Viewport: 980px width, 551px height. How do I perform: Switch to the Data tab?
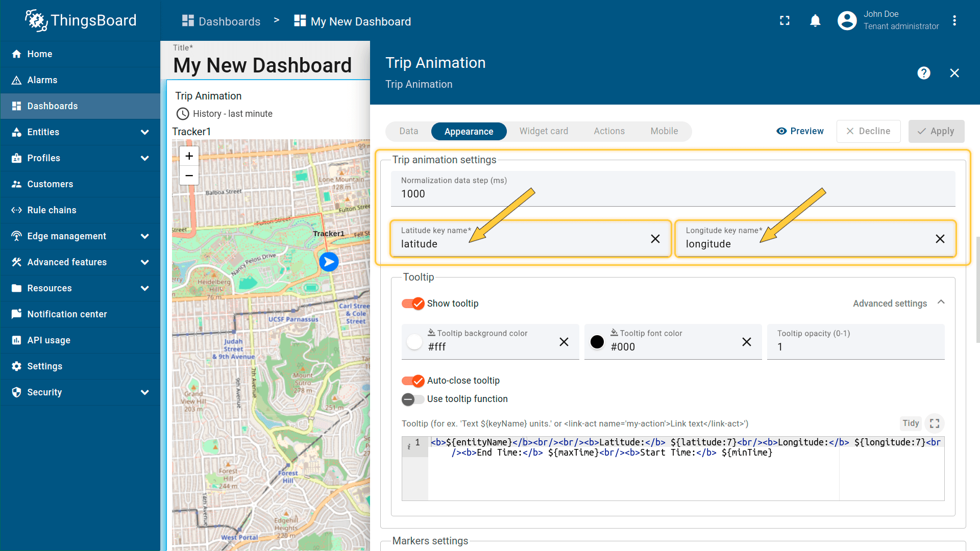[x=408, y=131]
